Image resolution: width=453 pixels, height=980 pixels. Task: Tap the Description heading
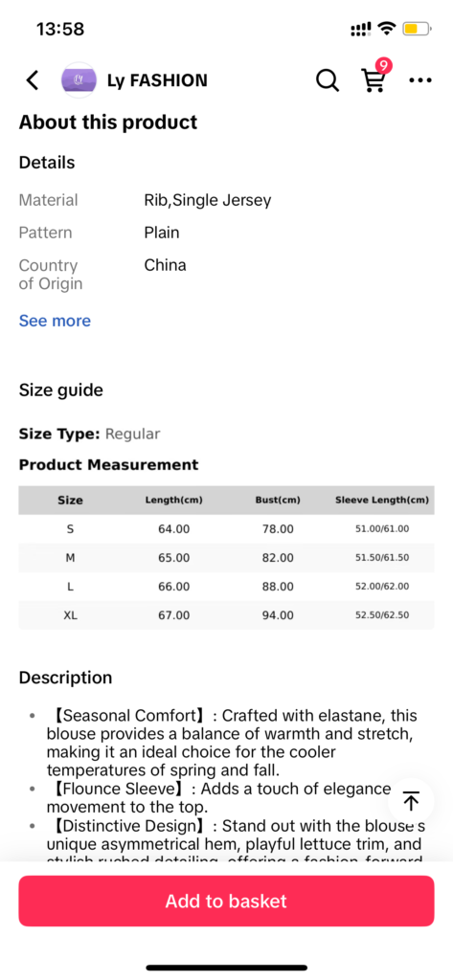click(x=65, y=678)
